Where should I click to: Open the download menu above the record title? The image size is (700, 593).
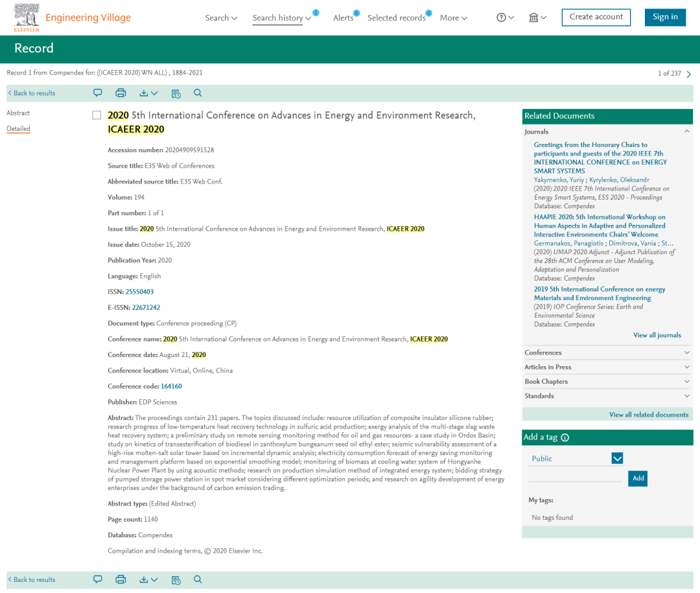tap(148, 93)
